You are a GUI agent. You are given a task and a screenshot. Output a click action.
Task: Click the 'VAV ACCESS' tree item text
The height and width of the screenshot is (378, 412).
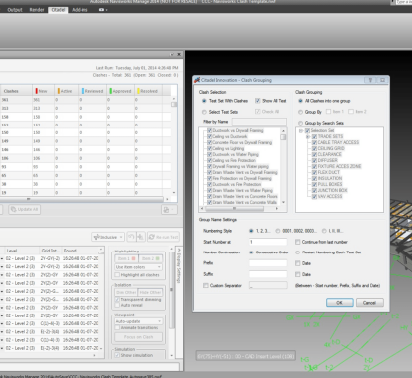(330, 196)
